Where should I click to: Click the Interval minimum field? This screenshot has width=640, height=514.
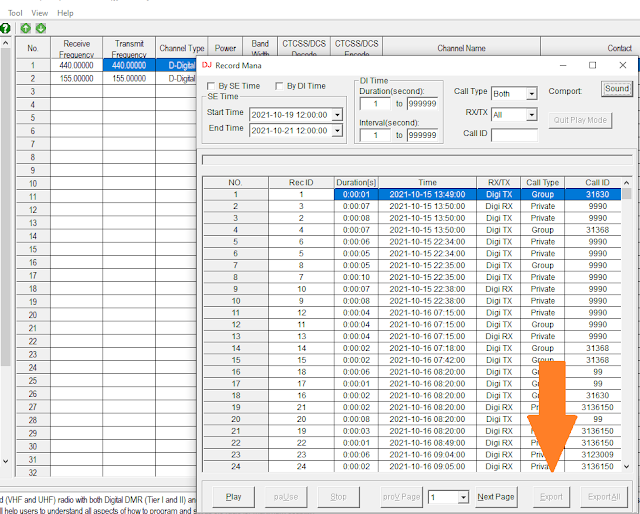(375, 135)
